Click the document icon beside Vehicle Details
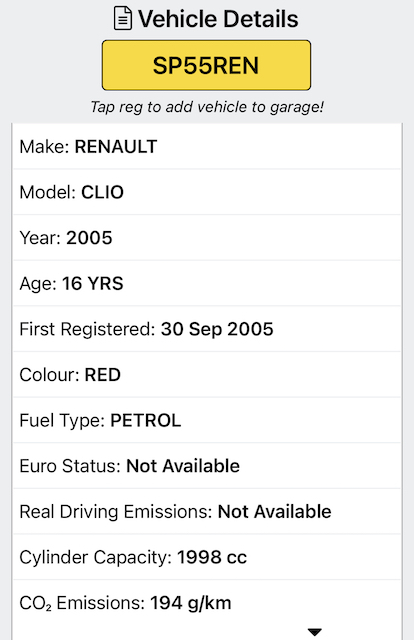Image resolution: width=414 pixels, height=640 pixels. pos(122,19)
